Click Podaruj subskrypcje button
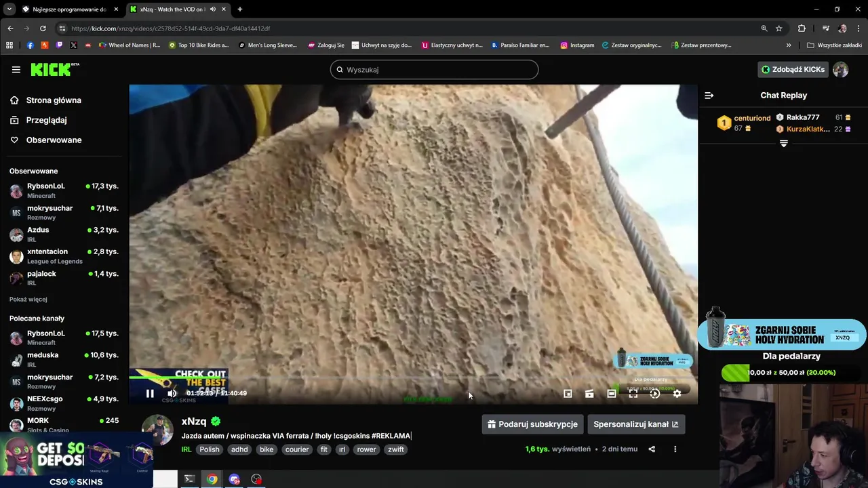This screenshot has width=868, height=488. click(x=532, y=424)
